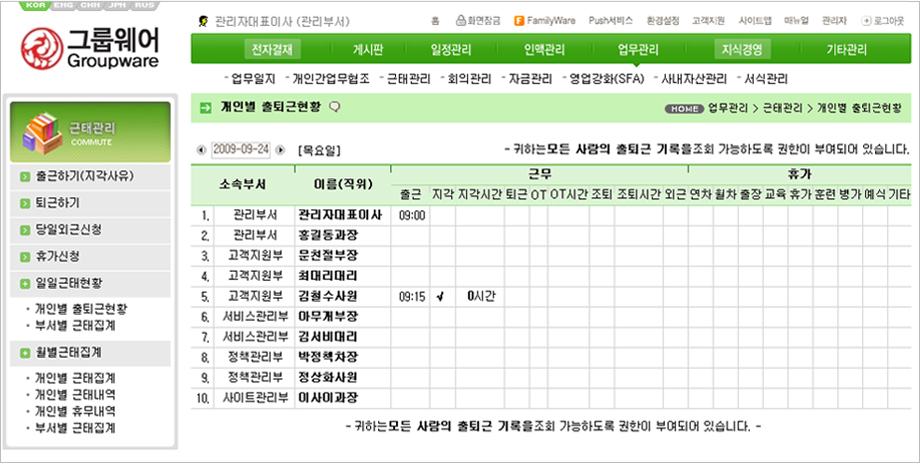Switch language to ENG
Image resolution: width=921 pixels, height=463 pixels.
[x=64, y=5]
